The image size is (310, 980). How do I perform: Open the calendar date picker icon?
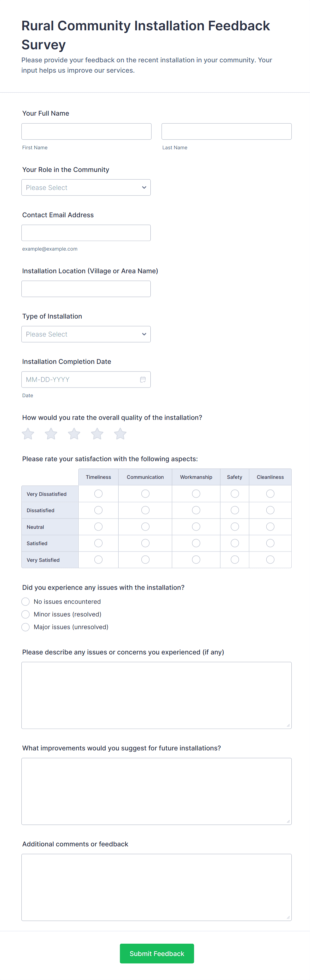(x=143, y=380)
